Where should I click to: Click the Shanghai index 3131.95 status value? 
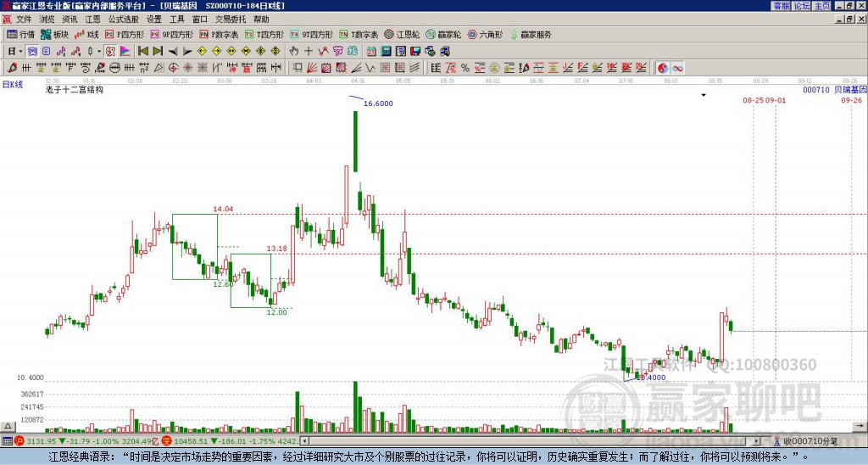41,441
